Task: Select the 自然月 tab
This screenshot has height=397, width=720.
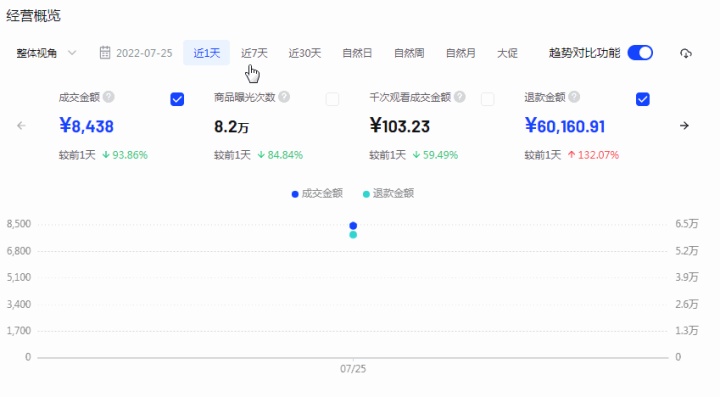Action: point(461,53)
